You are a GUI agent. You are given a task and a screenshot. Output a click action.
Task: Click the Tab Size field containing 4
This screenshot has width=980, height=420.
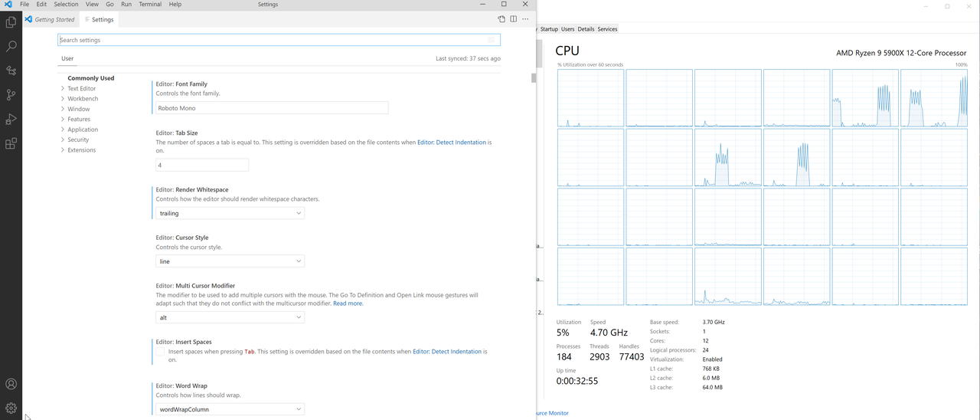(202, 165)
